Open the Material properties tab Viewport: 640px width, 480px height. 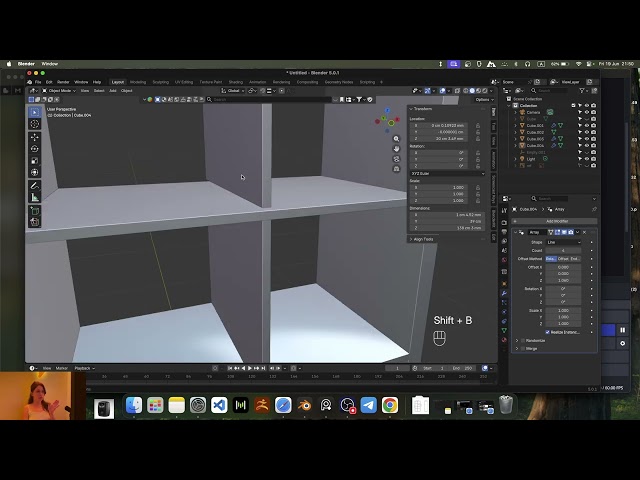(504, 340)
